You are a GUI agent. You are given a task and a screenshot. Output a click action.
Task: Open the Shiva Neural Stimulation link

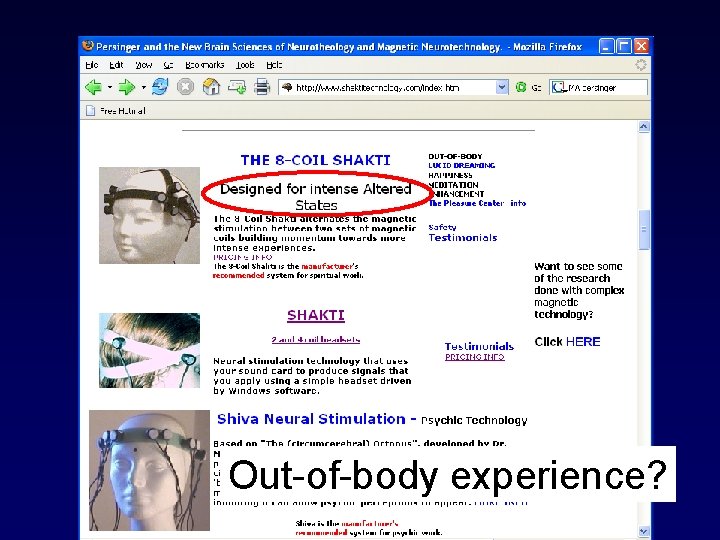(311, 419)
